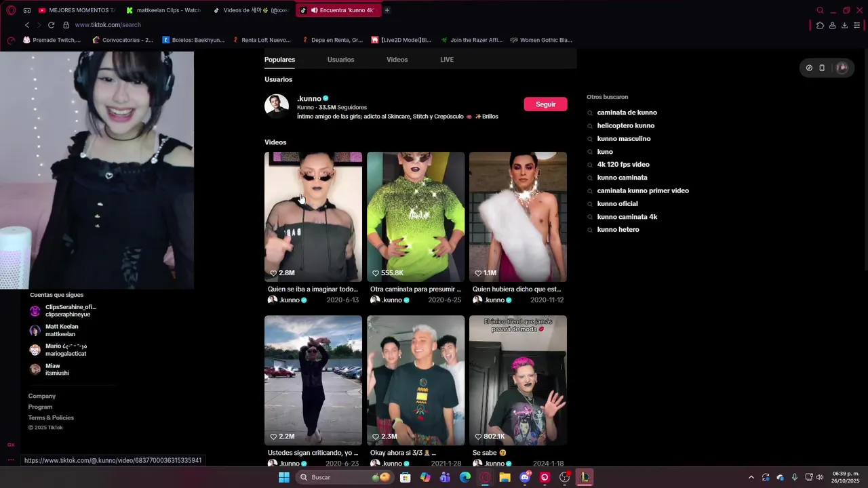Screen dimensions: 868x488
Task: Click the taskbar microphone icon
Action: pyautogui.click(x=794, y=477)
